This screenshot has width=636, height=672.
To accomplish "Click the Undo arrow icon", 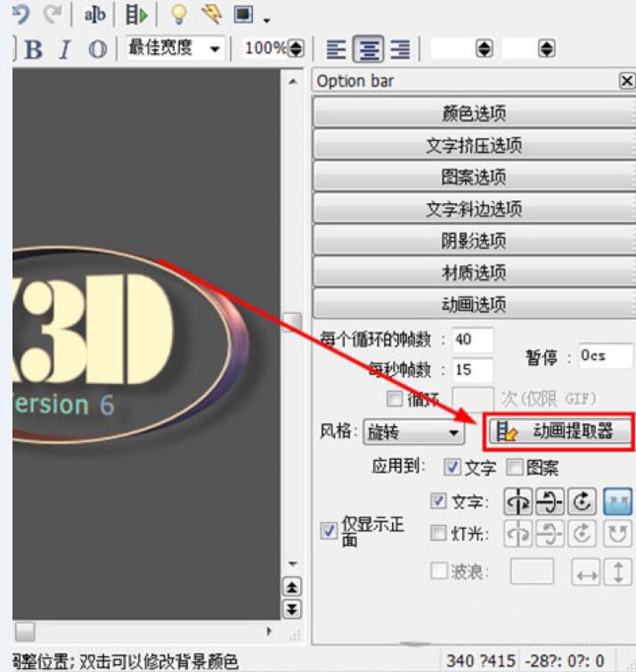I will click(x=20, y=13).
